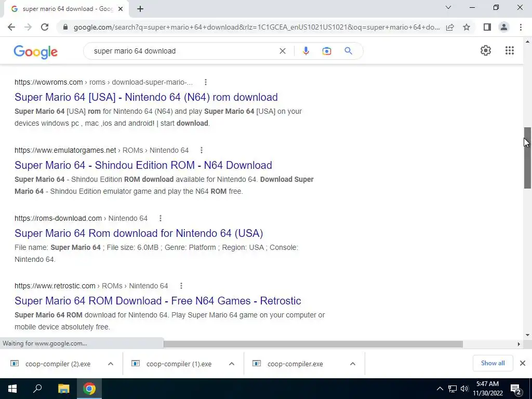Viewport: 532px width, 399px height.
Task: Expand options for coop-compiler.exe download
Action: click(x=353, y=364)
